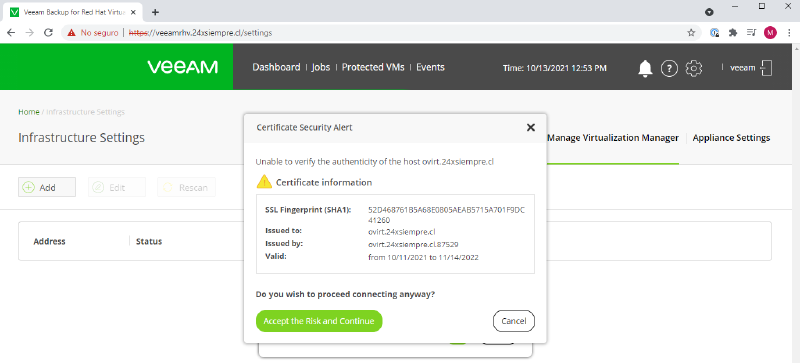Go back in the browser
This screenshot has width=800, height=363.
pos(11,33)
